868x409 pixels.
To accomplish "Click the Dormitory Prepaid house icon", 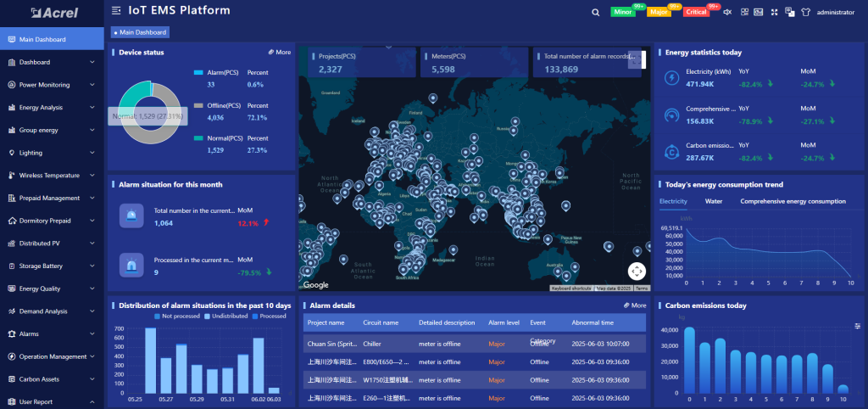I will [12, 221].
